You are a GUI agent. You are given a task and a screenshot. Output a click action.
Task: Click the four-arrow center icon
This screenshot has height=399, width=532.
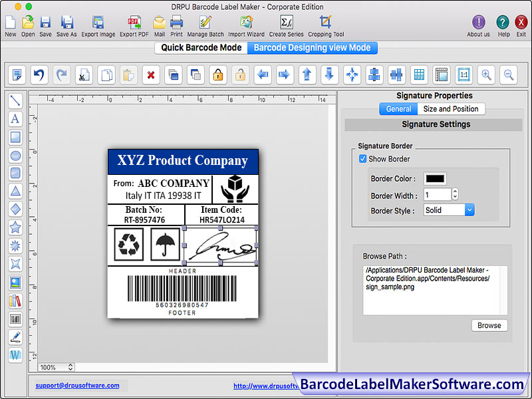click(352, 74)
